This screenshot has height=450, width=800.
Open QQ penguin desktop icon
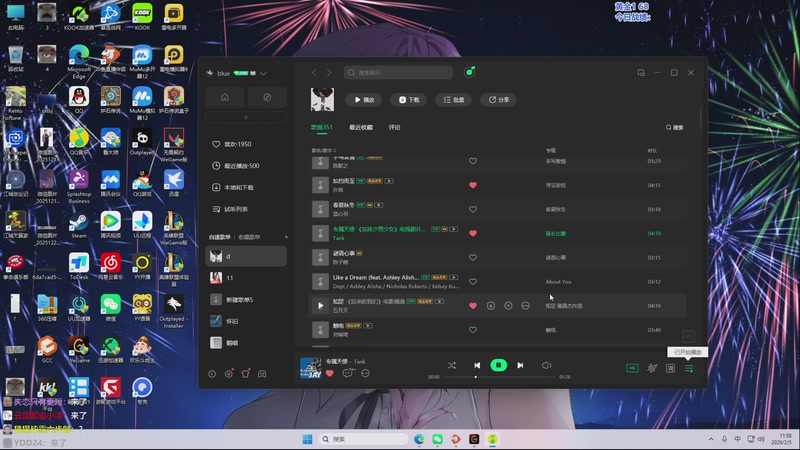coord(79,99)
